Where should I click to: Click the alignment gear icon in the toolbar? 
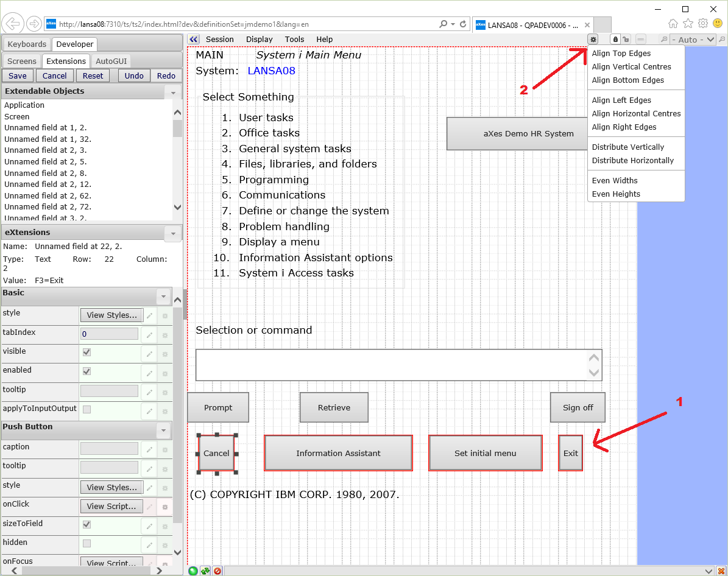tap(593, 40)
